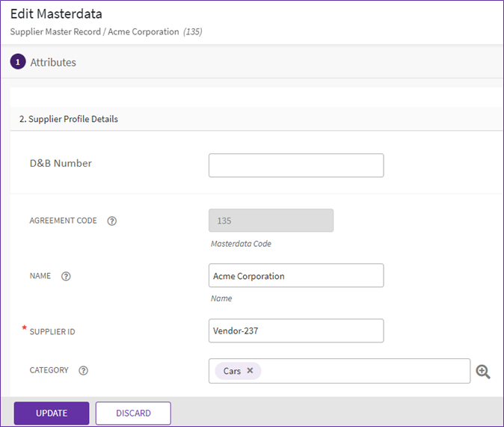Click the DISCARD button
Viewport: 504px width, 427px height.
click(133, 414)
